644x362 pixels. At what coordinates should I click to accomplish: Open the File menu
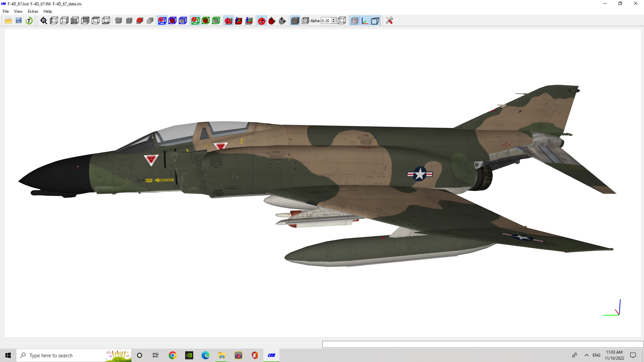point(6,11)
